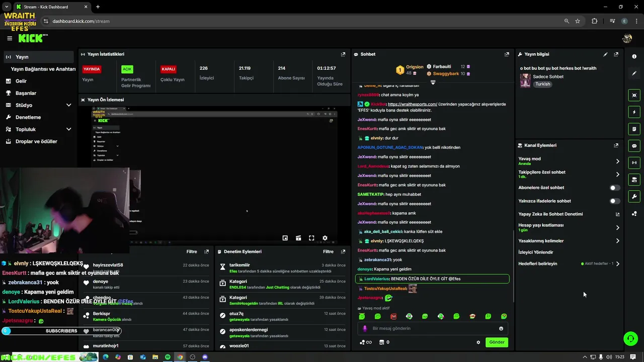The height and width of the screenshot is (362, 644).
Task: Click the purple microphone icon in chat input
Action: [365, 328]
